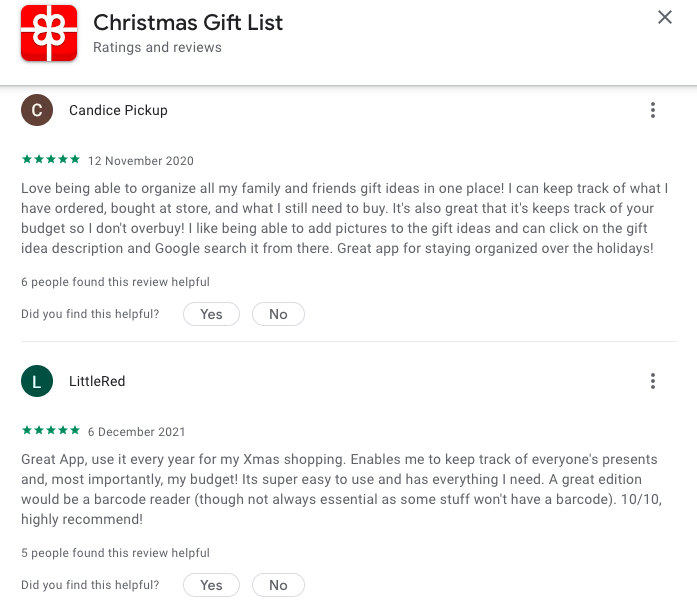
Task: Click the Ratings and reviews subtitle
Action: point(157,47)
